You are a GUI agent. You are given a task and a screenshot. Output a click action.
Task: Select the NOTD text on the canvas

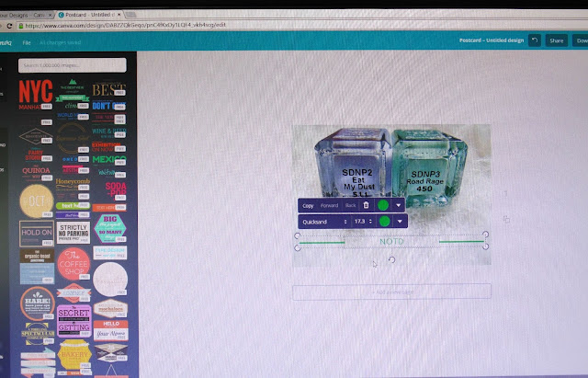coord(391,241)
